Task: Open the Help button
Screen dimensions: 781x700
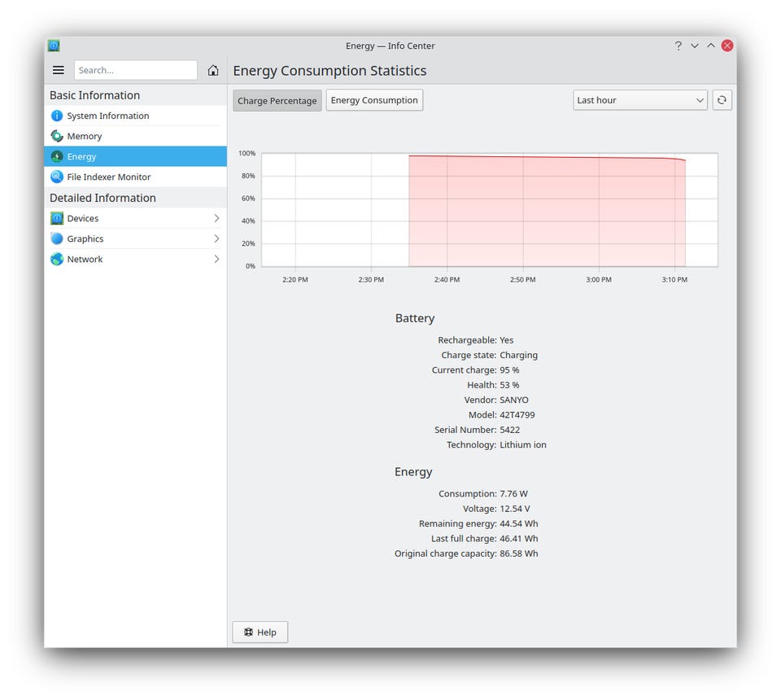Action: pos(260,632)
